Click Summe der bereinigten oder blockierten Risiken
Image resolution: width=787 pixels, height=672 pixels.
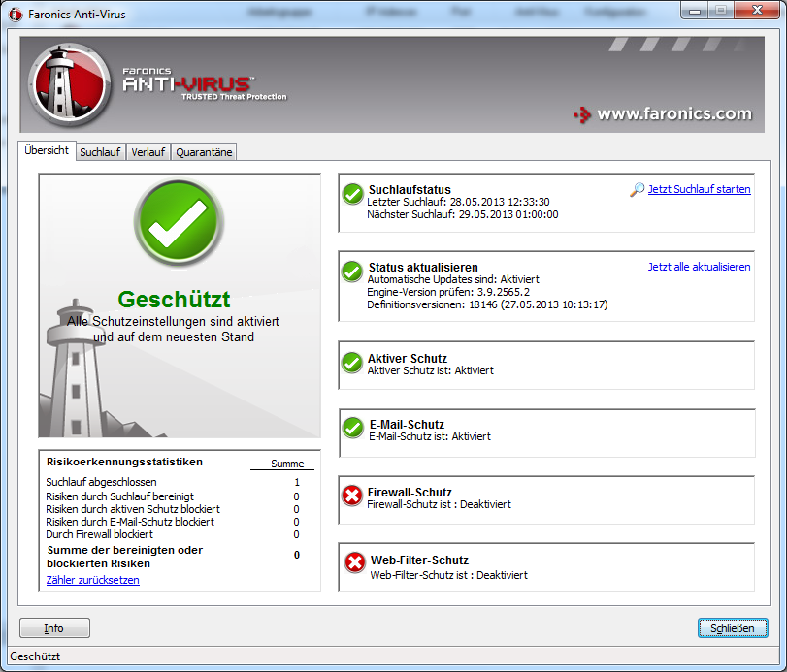tap(124, 557)
